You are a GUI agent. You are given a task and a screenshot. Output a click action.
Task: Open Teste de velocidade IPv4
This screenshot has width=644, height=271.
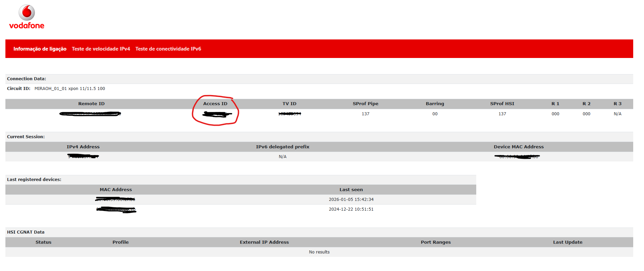pyautogui.click(x=101, y=49)
